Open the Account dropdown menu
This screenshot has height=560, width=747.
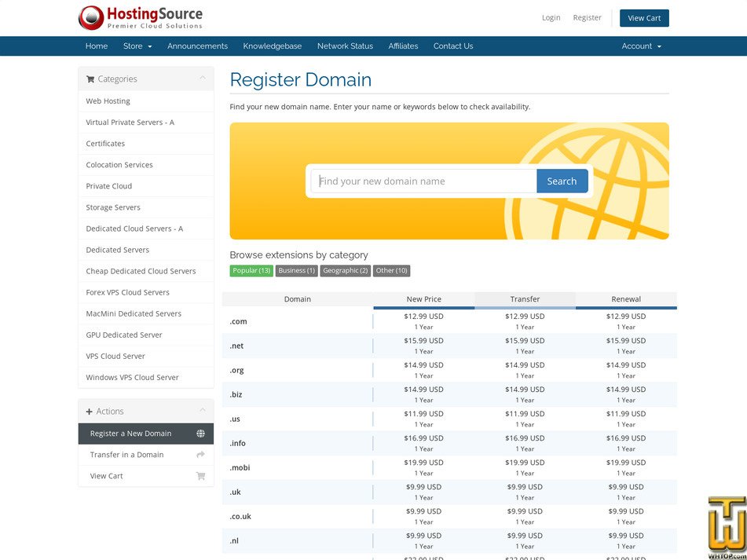(x=641, y=46)
